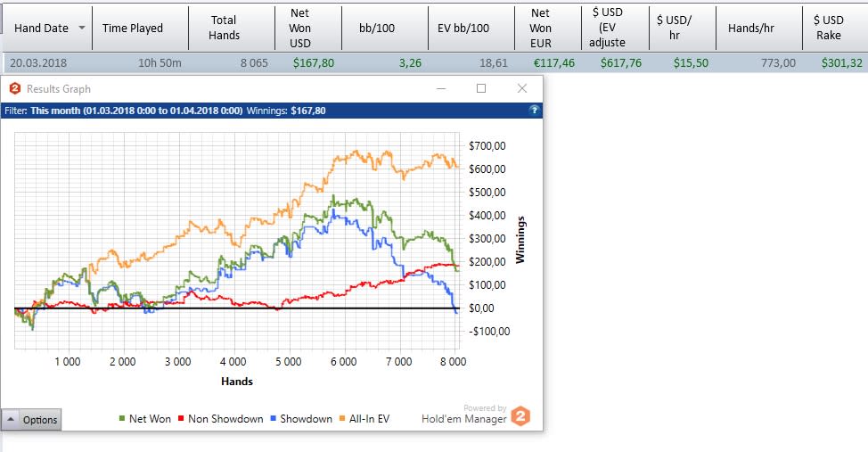Select the 20.03.2018 date cell

point(38,62)
